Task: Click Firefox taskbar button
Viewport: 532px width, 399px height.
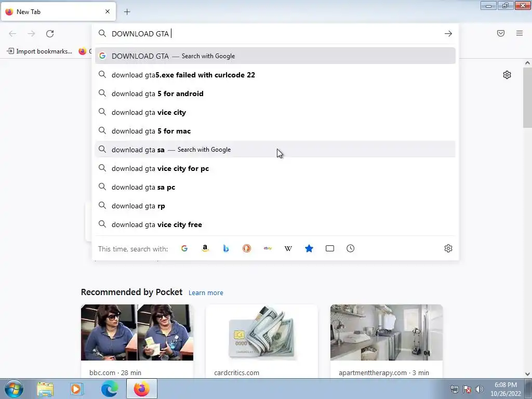Action: [x=142, y=389]
